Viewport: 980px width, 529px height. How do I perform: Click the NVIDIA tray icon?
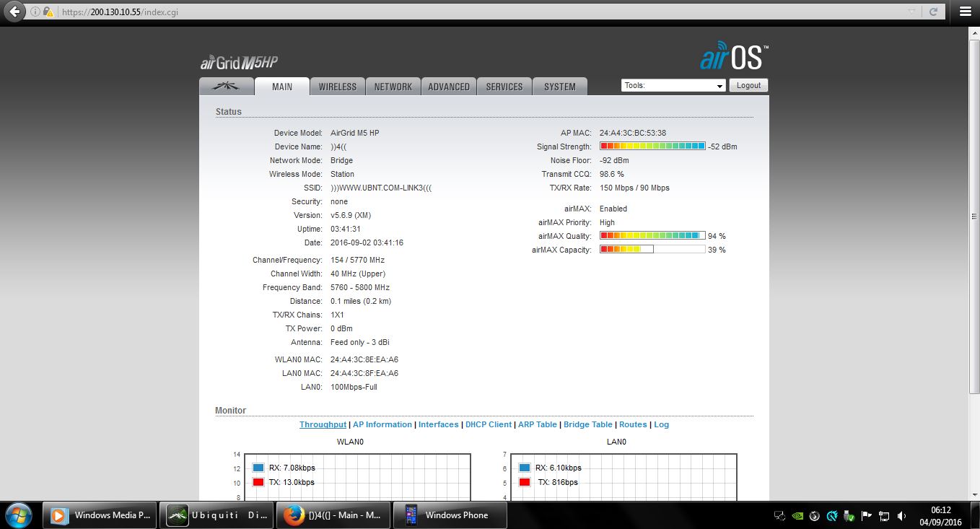coord(797,516)
